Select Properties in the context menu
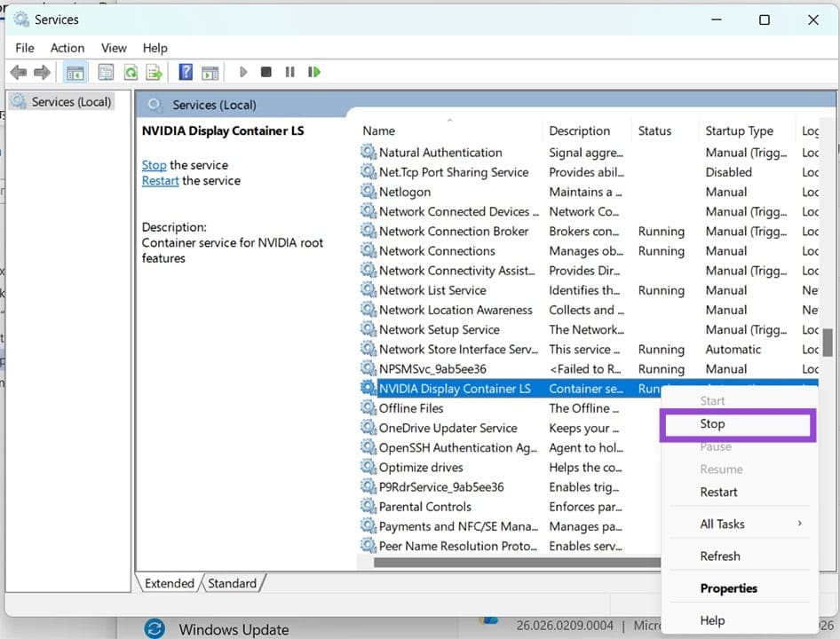The height and width of the screenshot is (639, 840). tap(728, 588)
